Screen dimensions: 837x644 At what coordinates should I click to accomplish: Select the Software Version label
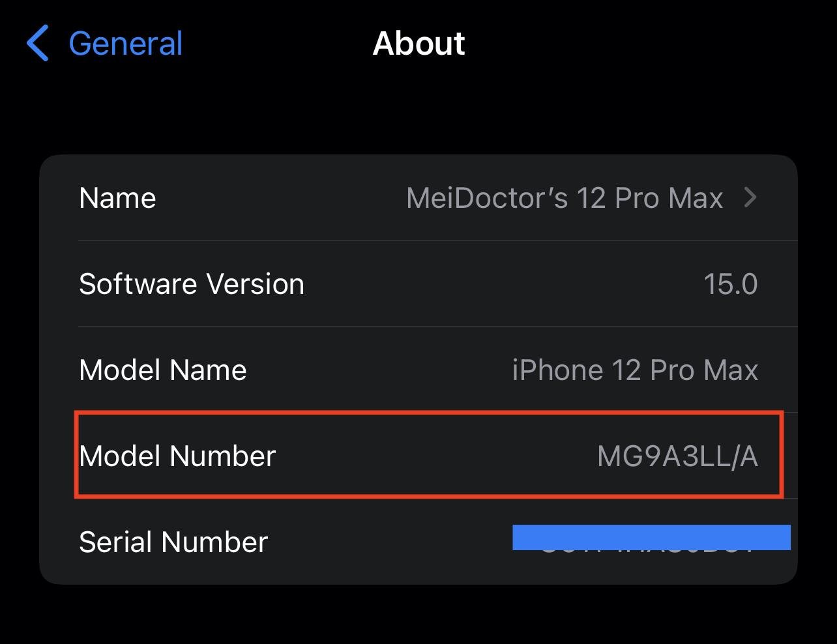(x=192, y=284)
